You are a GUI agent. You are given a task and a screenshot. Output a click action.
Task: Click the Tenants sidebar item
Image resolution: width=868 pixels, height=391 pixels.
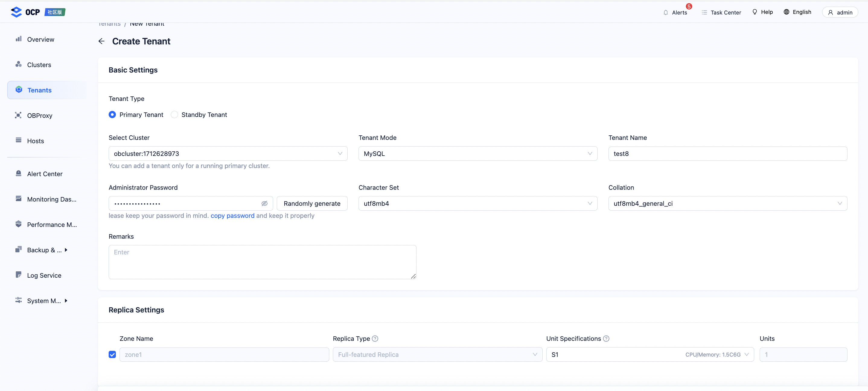[x=47, y=90]
